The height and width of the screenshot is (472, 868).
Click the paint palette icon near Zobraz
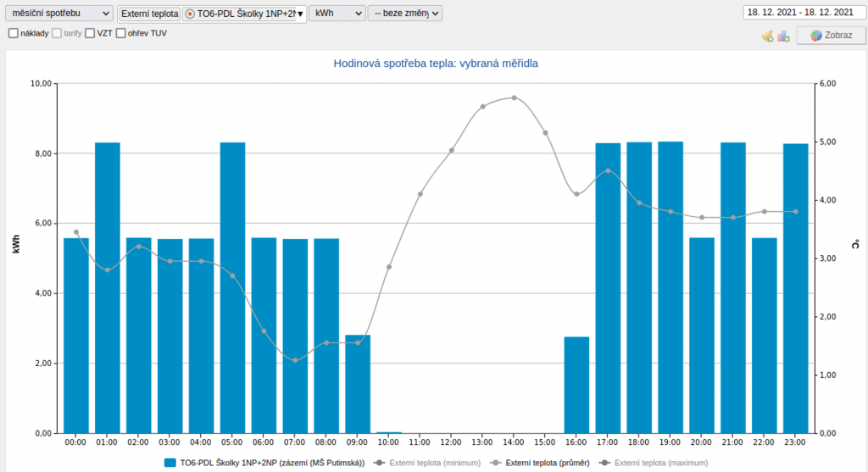tap(767, 36)
